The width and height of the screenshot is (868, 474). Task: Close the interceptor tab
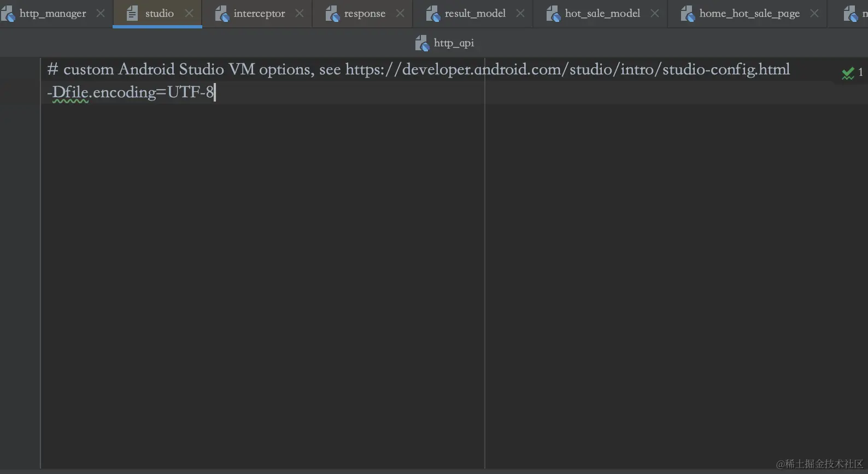300,13
